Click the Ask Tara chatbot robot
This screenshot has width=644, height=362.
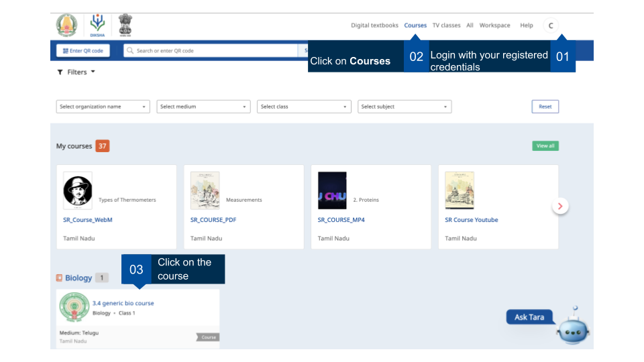coord(572,328)
